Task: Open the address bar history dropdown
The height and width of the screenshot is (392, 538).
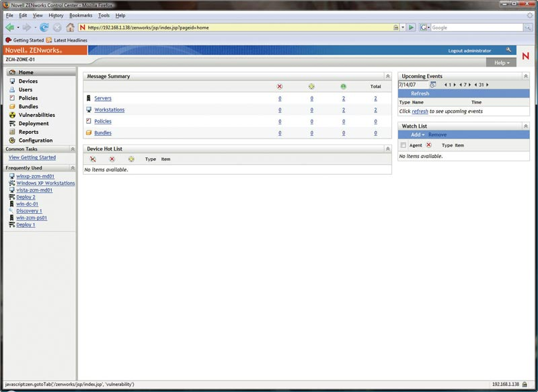Action: [403, 28]
